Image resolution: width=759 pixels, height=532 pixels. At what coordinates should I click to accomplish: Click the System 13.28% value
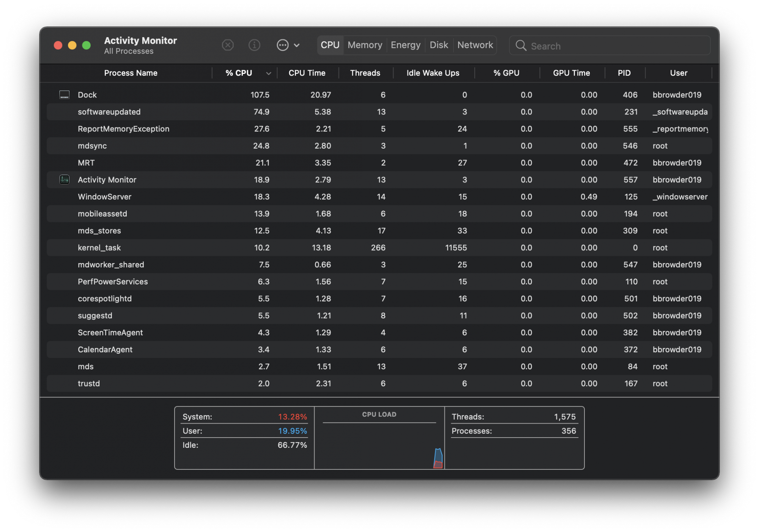pos(292,417)
